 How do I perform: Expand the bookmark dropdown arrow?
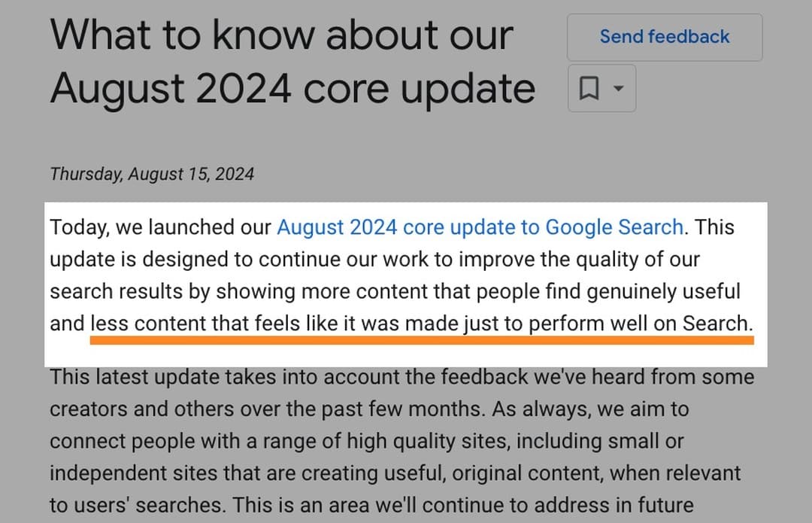[x=618, y=88]
